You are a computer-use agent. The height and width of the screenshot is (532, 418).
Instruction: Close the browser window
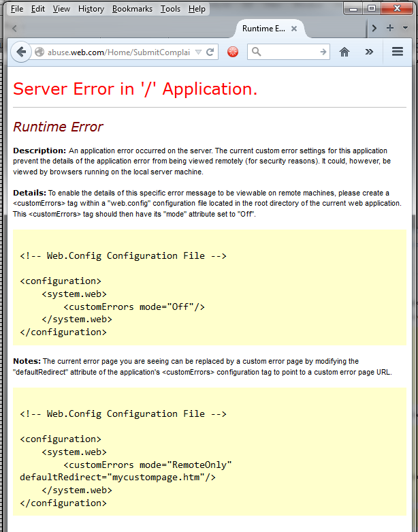tap(398, 8)
